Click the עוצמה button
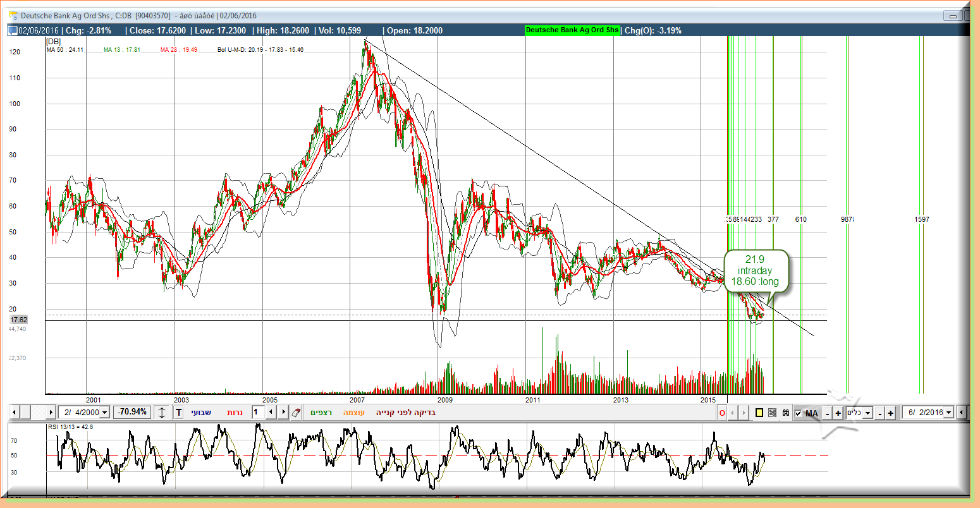The image size is (980, 508). point(354,413)
